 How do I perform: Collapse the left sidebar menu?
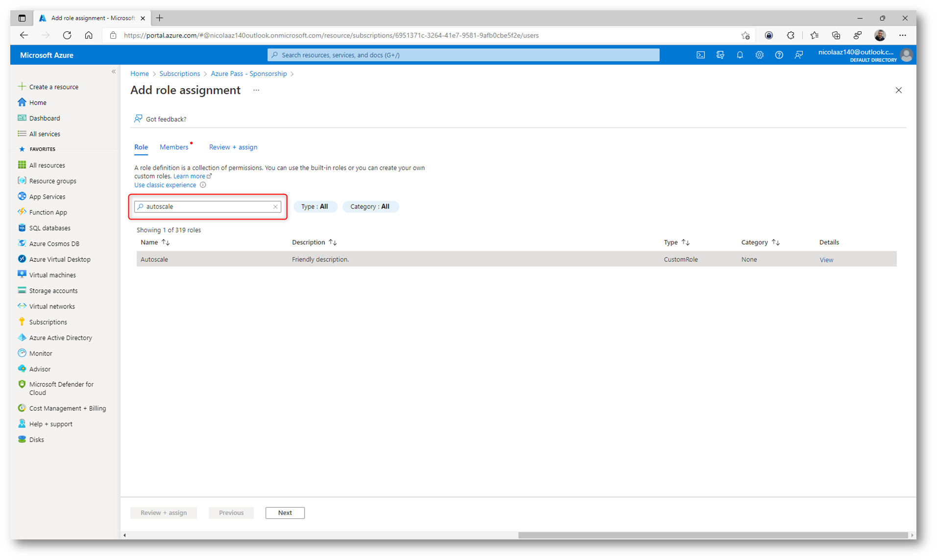(114, 71)
